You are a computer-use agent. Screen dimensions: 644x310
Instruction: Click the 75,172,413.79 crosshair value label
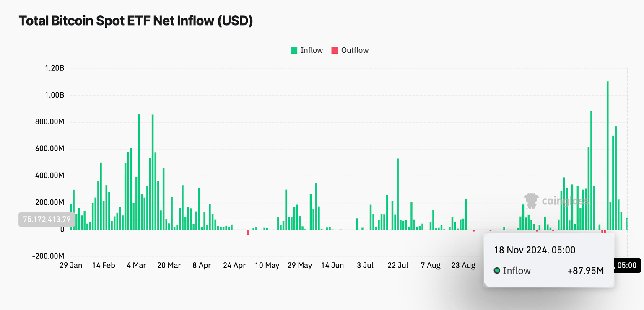tap(47, 220)
